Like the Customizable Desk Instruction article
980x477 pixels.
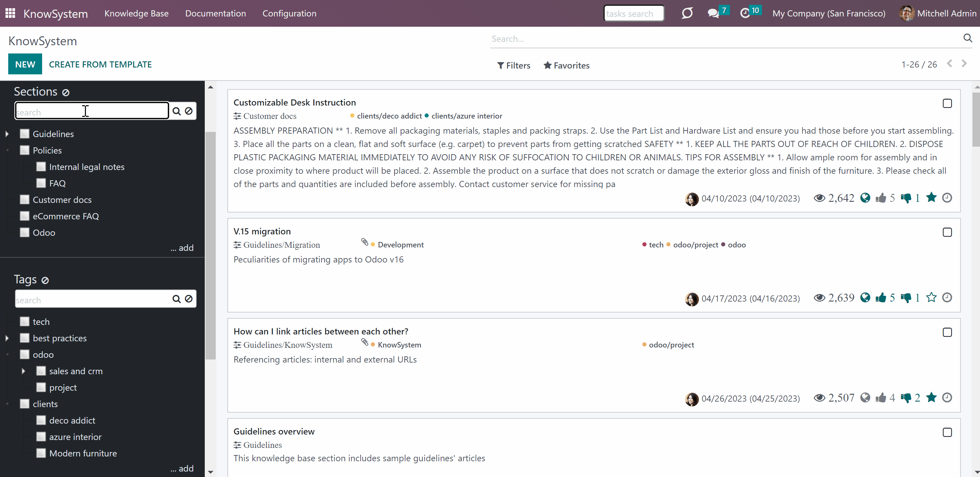881,198
